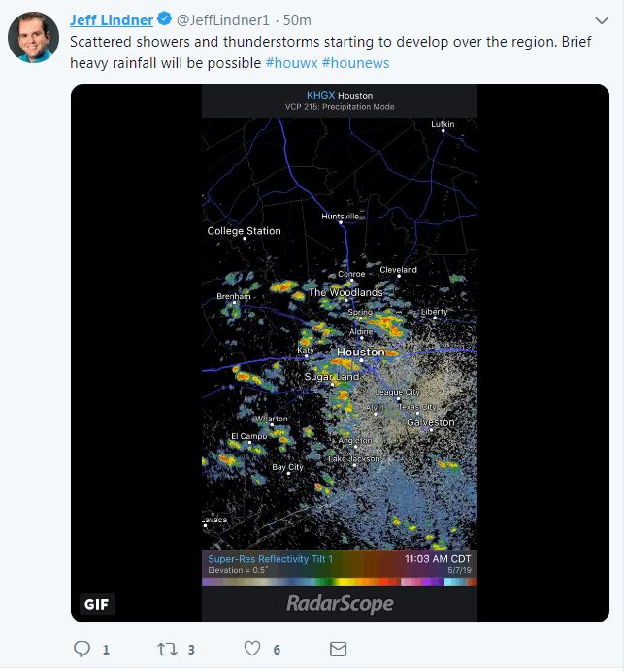The height and width of the screenshot is (672, 624).
Task: Click the RadarScope logo in the image
Action: (x=340, y=604)
